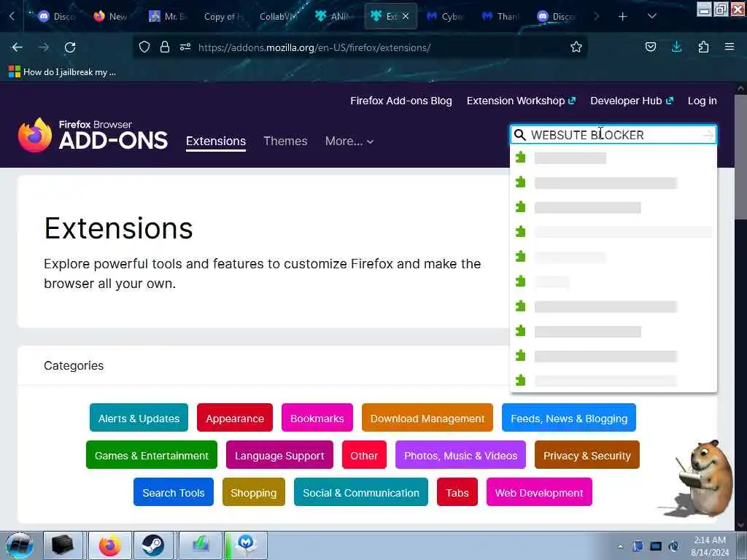Image resolution: width=747 pixels, height=560 pixels.
Task: Switch to the Mr. B tab
Action: tap(168, 17)
